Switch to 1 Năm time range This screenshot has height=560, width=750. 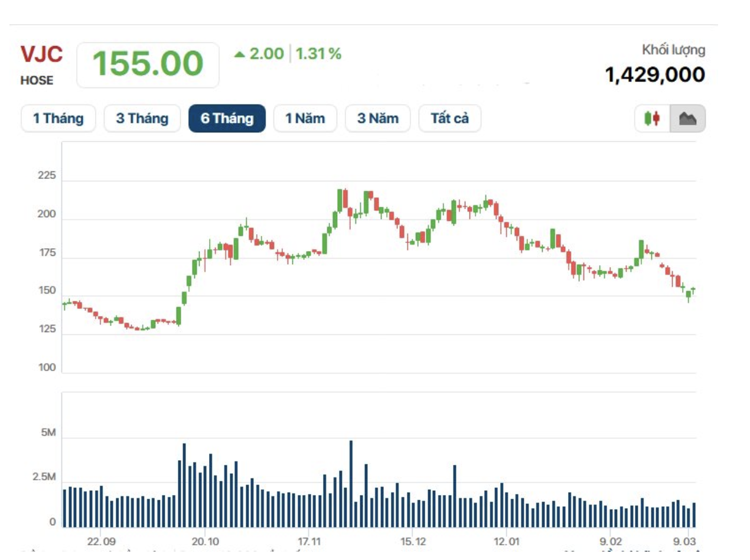coord(305,119)
